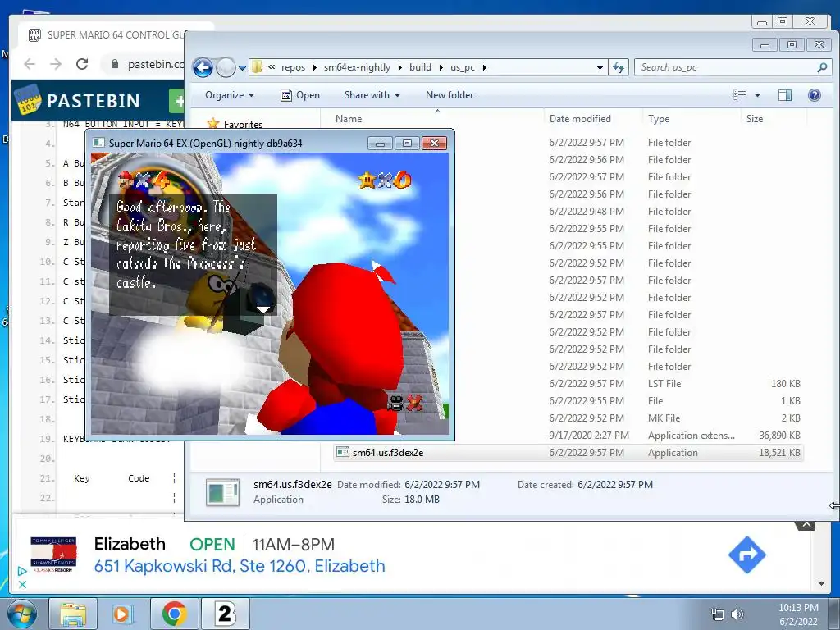Click Tommy Hilfiger ad thumbnail

[53, 555]
